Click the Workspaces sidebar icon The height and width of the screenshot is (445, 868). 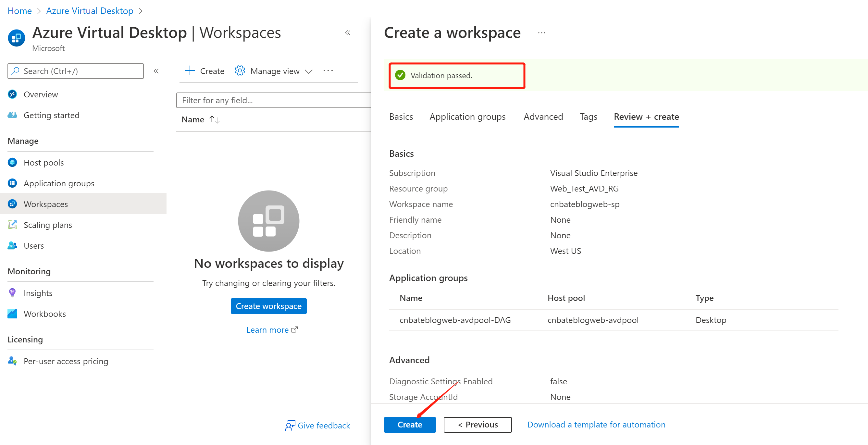point(12,204)
